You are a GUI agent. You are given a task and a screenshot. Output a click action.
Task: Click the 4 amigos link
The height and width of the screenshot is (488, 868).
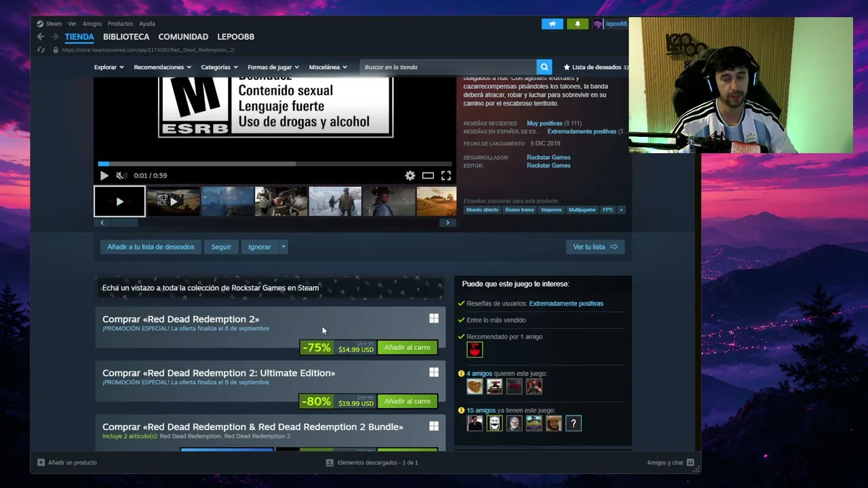tap(479, 373)
